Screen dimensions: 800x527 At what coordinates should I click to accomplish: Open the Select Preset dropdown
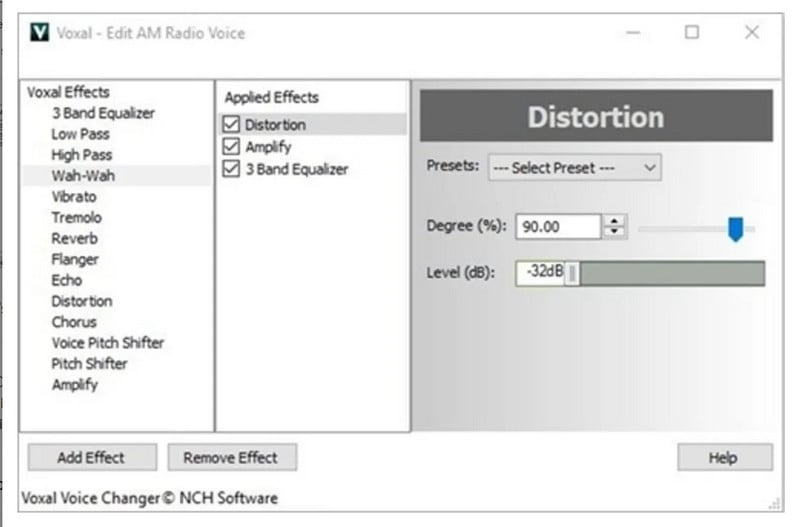pyautogui.click(x=574, y=168)
